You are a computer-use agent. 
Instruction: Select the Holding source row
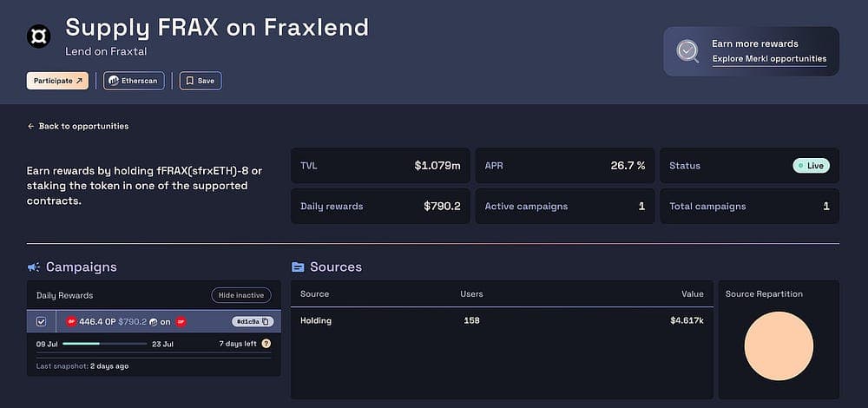tap(502, 320)
